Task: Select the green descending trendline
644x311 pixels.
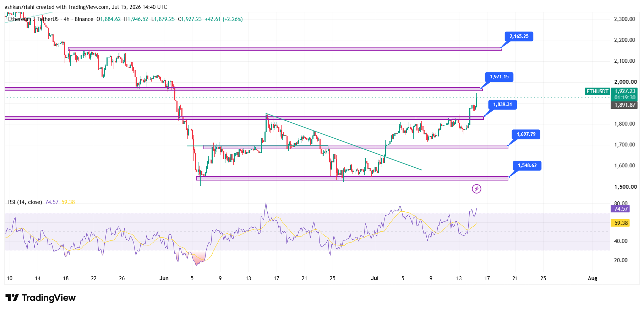Action: point(344,142)
